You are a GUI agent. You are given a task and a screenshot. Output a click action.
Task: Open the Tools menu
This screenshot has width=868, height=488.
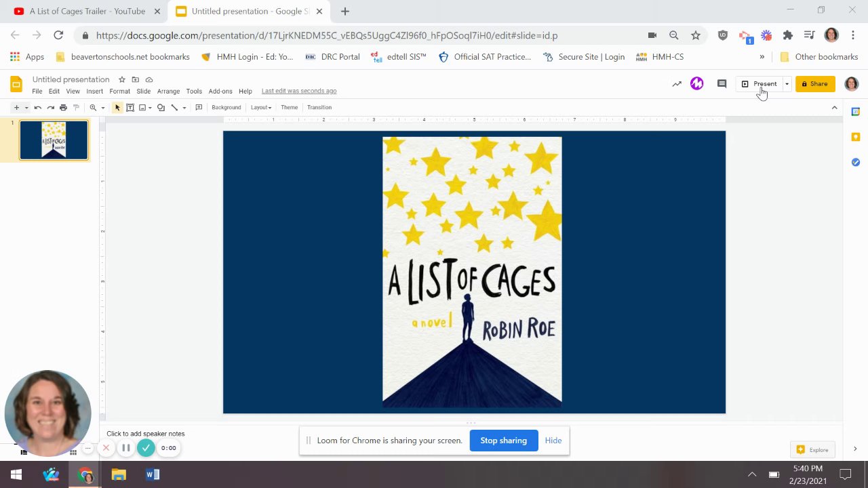(x=194, y=91)
